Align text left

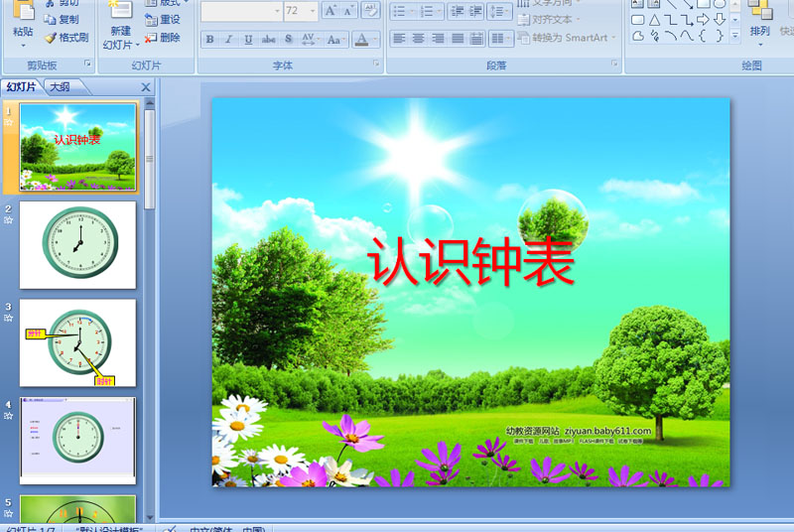click(x=399, y=39)
